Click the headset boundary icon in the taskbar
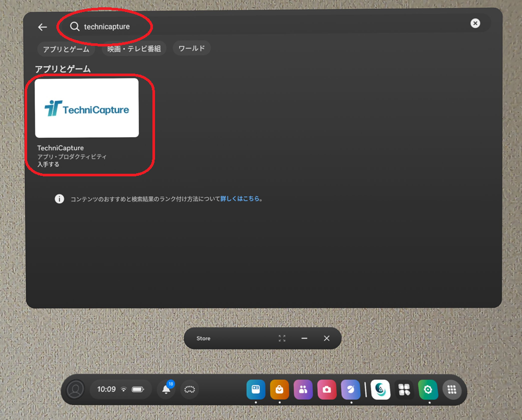 click(189, 389)
